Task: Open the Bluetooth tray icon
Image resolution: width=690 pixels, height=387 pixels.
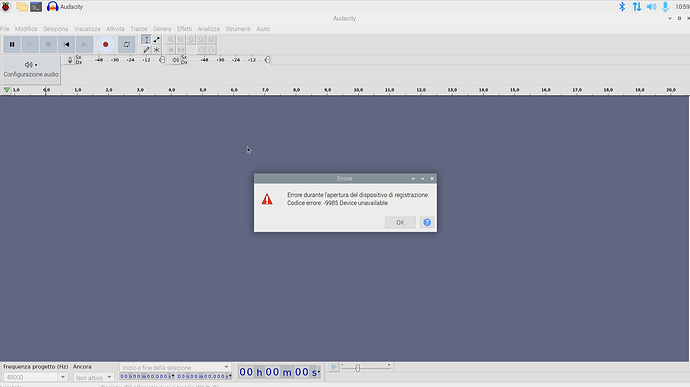Action: point(622,7)
